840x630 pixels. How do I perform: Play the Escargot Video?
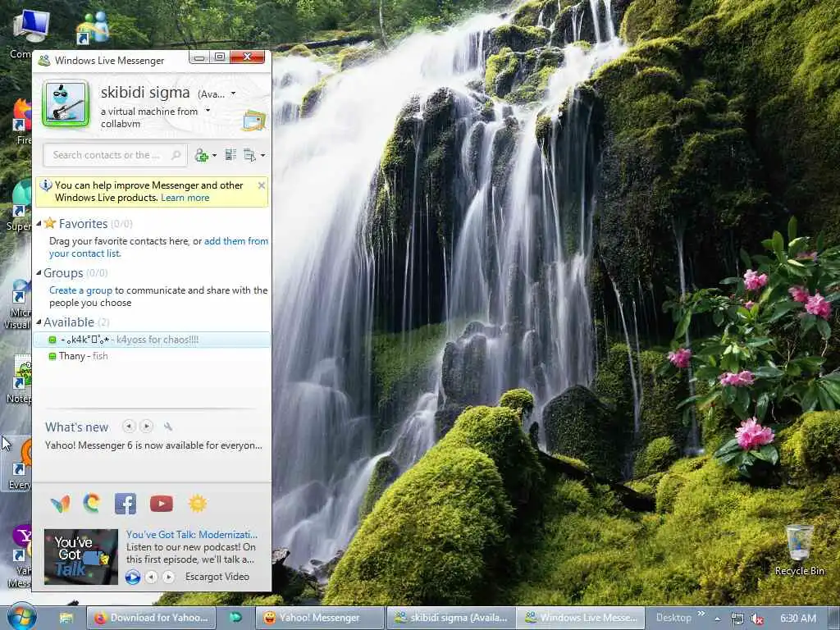pyautogui.click(x=133, y=577)
